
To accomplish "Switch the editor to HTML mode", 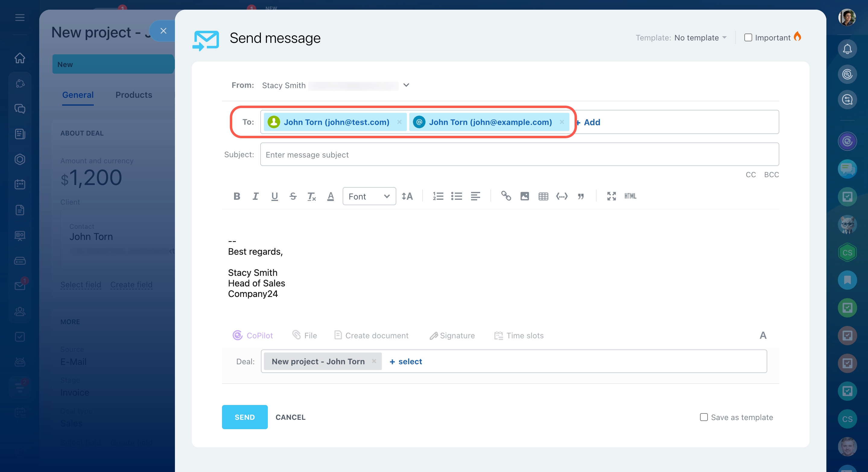I will tap(630, 196).
